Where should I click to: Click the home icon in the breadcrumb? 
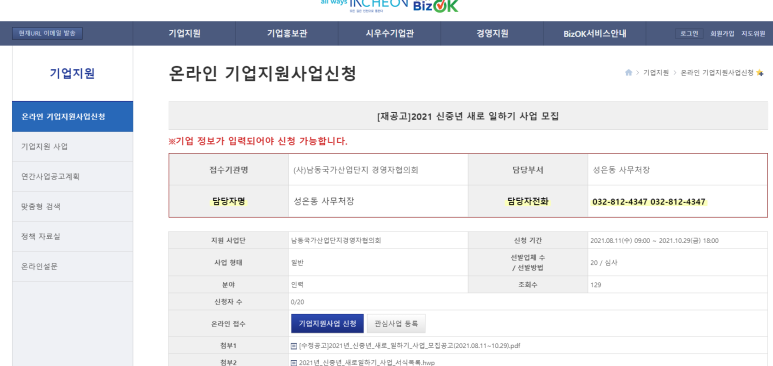pos(628,73)
